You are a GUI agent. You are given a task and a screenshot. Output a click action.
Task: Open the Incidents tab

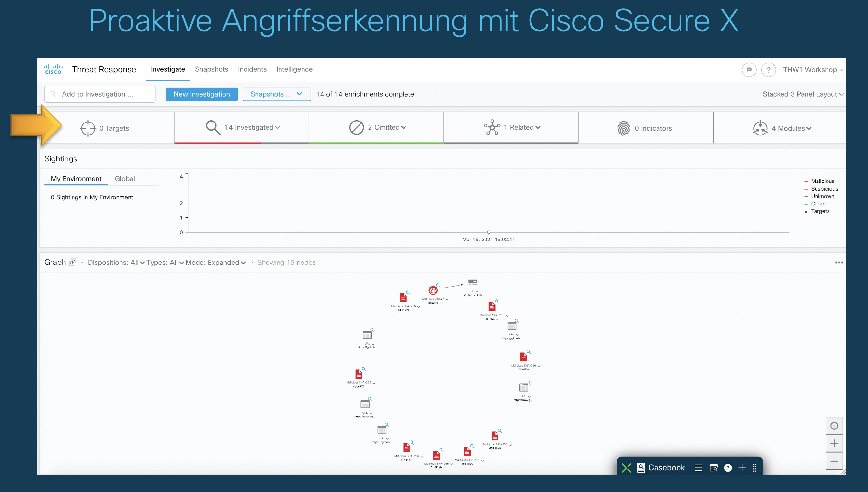pyautogui.click(x=252, y=69)
